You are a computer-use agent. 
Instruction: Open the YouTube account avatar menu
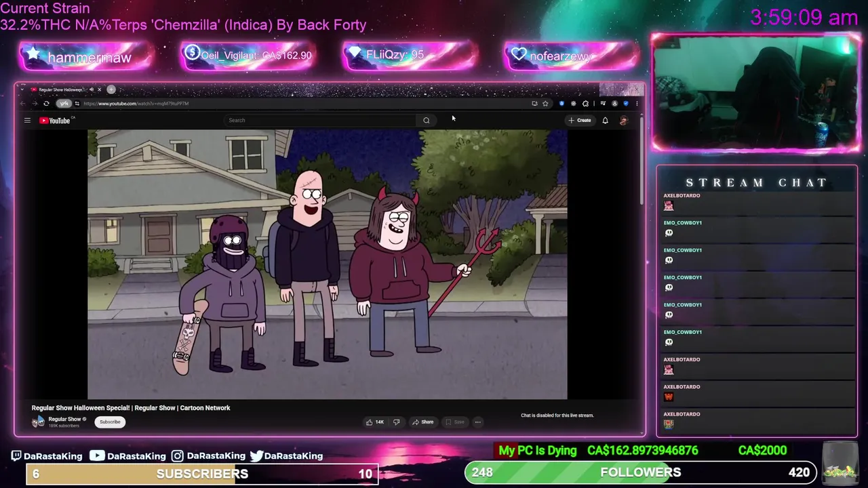coord(623,120)
